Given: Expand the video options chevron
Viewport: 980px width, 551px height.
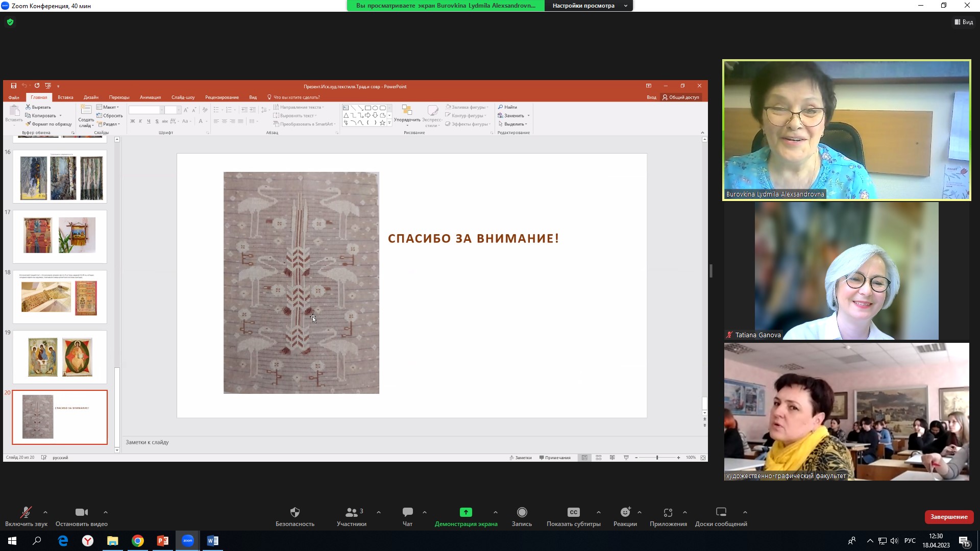Looking at the screenshot, I should 106,512.
